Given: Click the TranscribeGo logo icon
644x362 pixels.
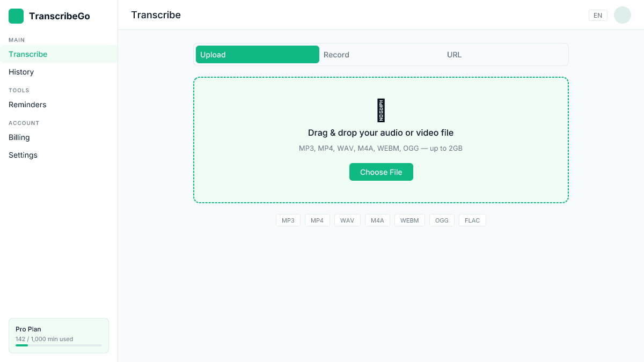Looking at the screenshot, I should click(x=16, y=16).
